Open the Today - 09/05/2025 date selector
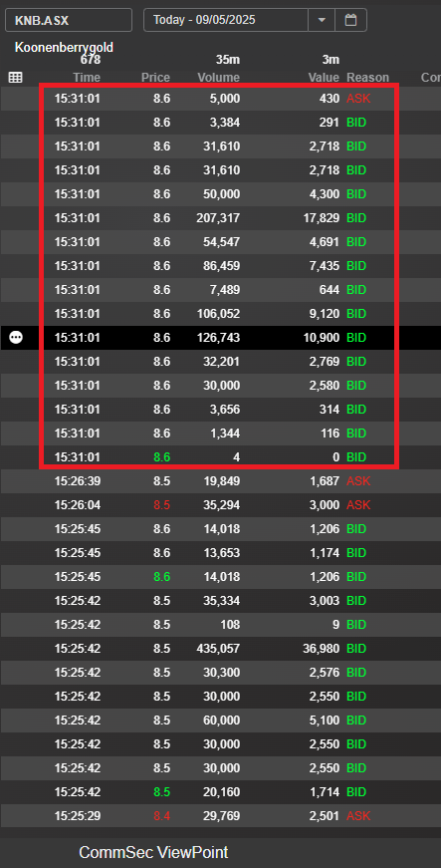 (225, 20)
